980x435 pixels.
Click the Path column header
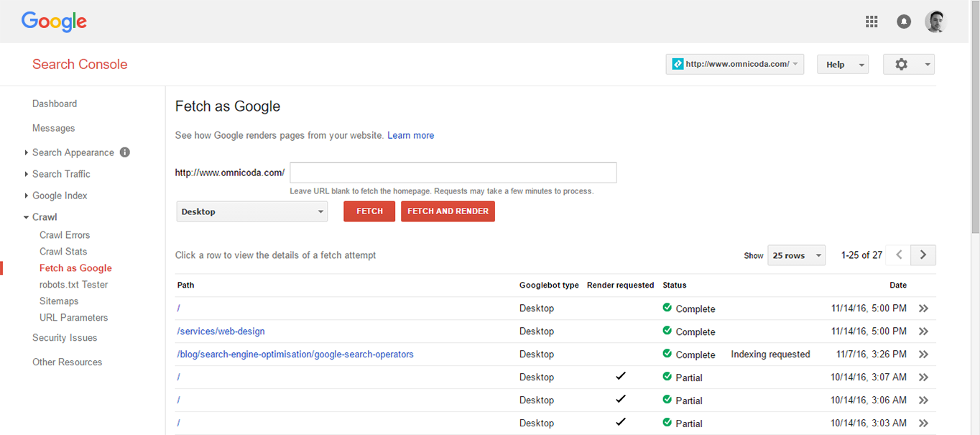point(185,285)
